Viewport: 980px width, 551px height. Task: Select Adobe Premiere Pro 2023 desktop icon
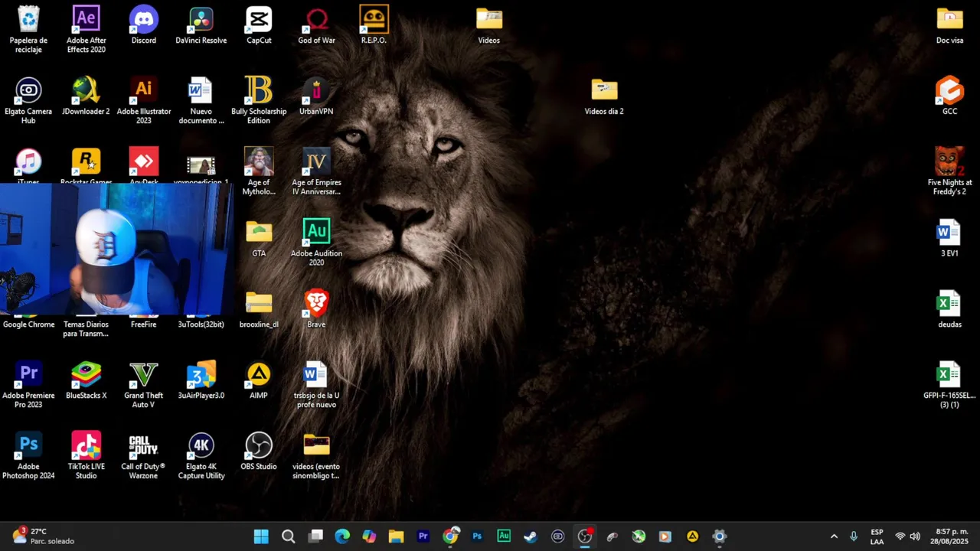(x=28, y=385)
